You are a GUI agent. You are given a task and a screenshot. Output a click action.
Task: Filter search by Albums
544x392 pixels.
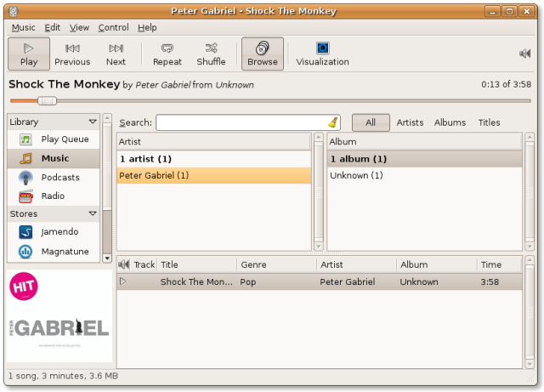pyautogui.click(x=450, y=122)
